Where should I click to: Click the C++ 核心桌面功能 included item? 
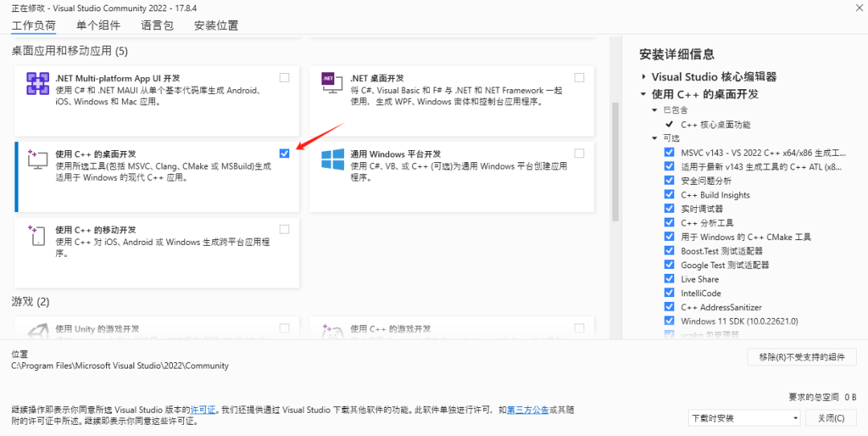(x=716, y=124)
